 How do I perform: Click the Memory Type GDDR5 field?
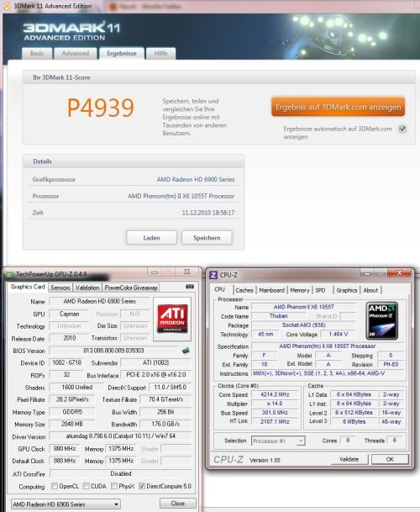click(71, 412)
